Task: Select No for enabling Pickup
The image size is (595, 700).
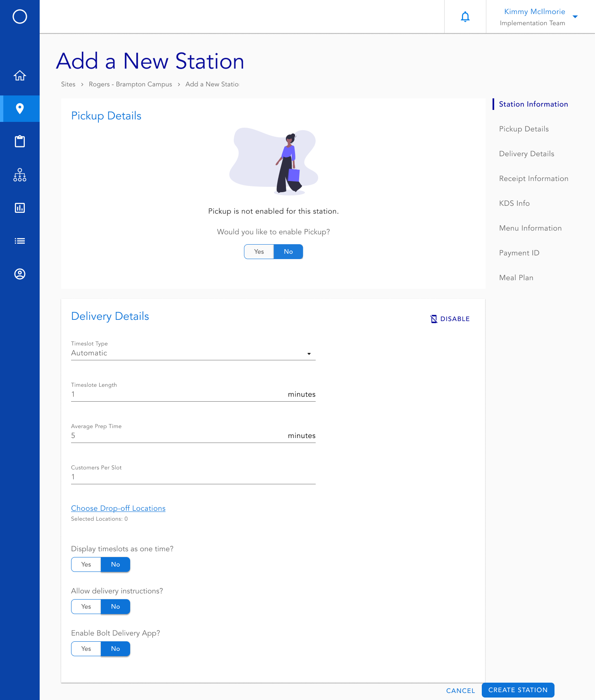Action: point(288,252)
